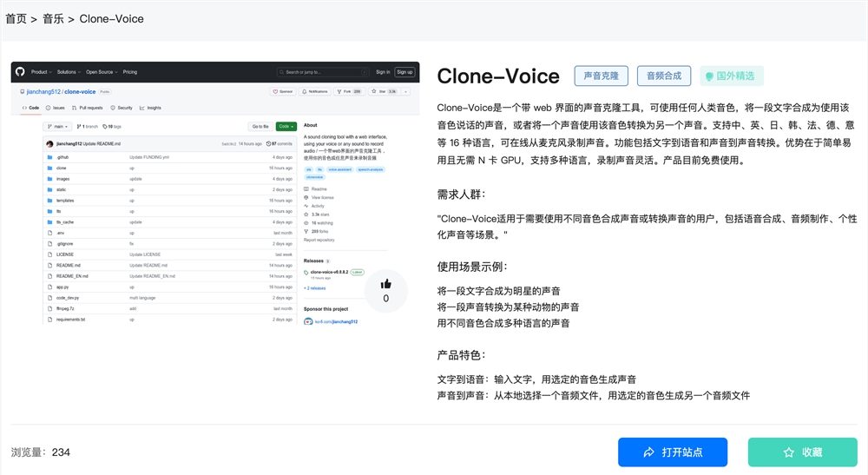Click the 需求人群 heading
Image resolution: width=868 pixels, height=475 pixels.
[x=461, y=195]
